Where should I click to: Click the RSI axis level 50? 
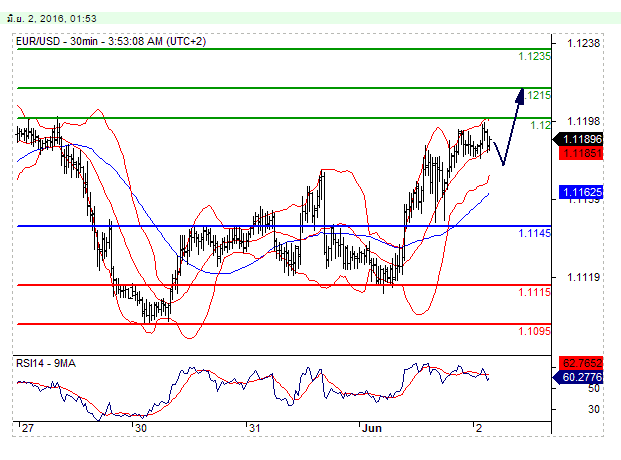(x=593, y=388)
